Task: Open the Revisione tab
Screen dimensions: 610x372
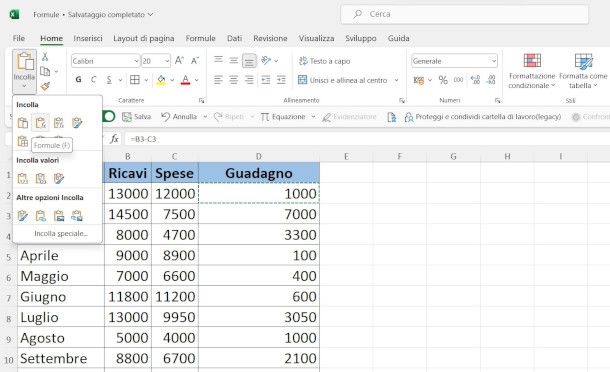Action: pyautogui.click(x=270, y=39)
